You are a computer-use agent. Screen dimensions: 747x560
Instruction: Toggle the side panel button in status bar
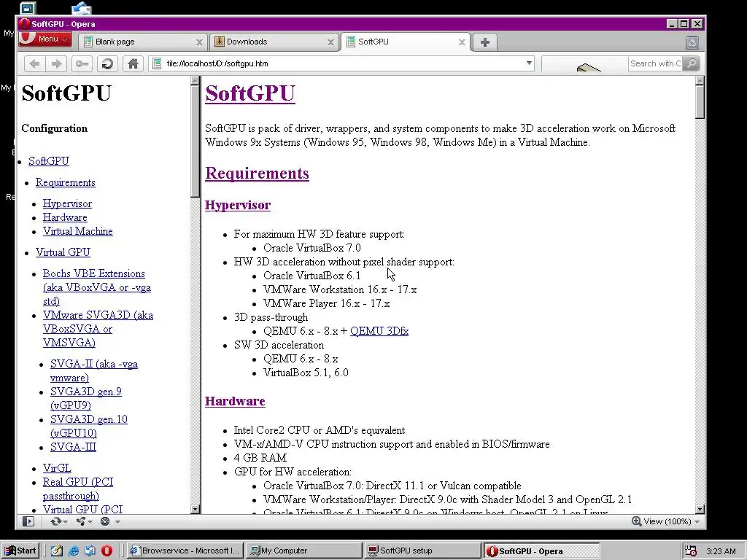[x=28, y=521]
